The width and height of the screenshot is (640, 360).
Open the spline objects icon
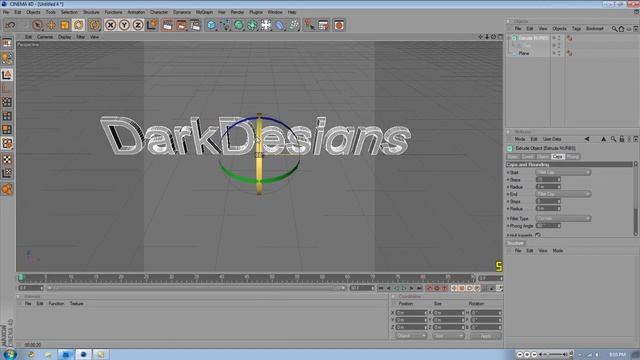coord(225,25)
